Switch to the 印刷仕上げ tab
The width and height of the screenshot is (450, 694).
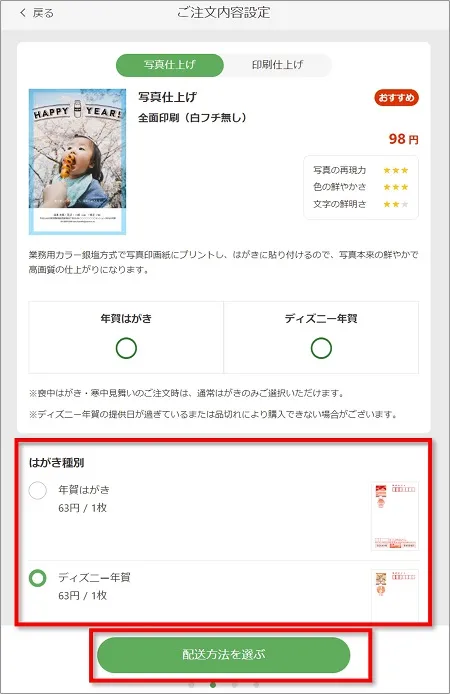pyautogui.click(x=277, y=65)
